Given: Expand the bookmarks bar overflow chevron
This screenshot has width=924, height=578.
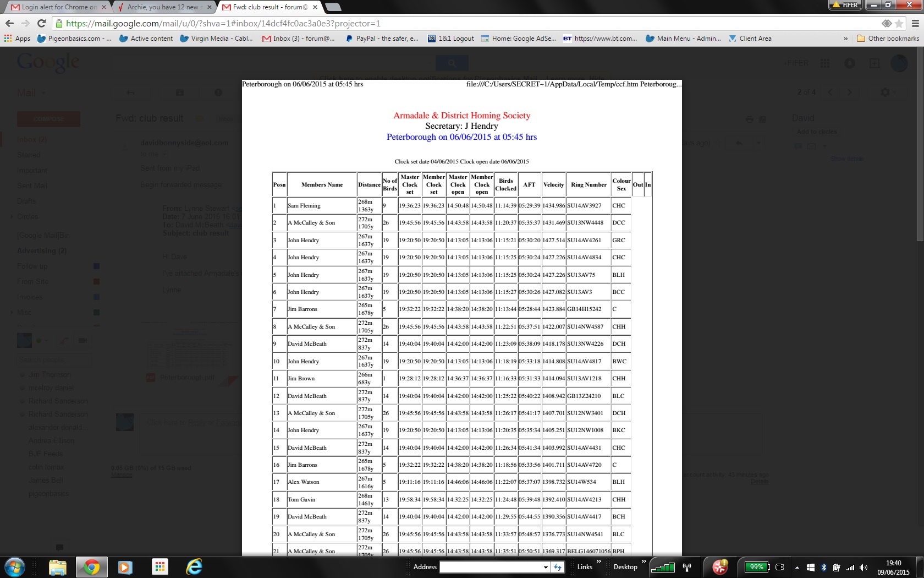Looking at the screenshot, I should pyautogui.click(x=845, y=39).
